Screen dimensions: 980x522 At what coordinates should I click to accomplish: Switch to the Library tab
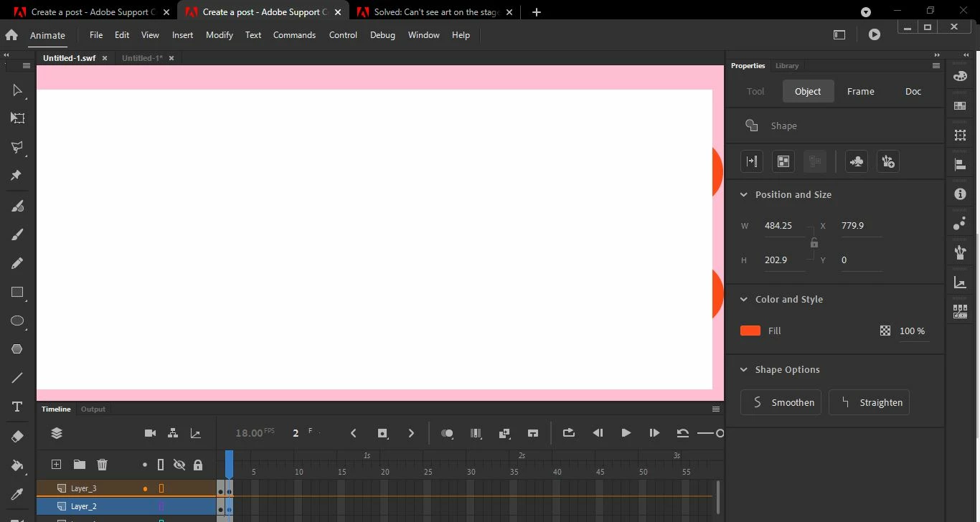[x=787, y=65]
